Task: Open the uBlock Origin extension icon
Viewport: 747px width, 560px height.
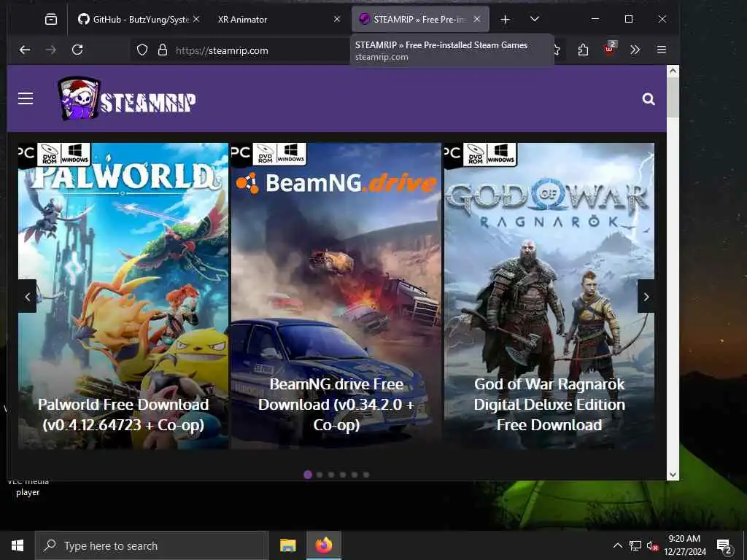Action: [609, 49]
